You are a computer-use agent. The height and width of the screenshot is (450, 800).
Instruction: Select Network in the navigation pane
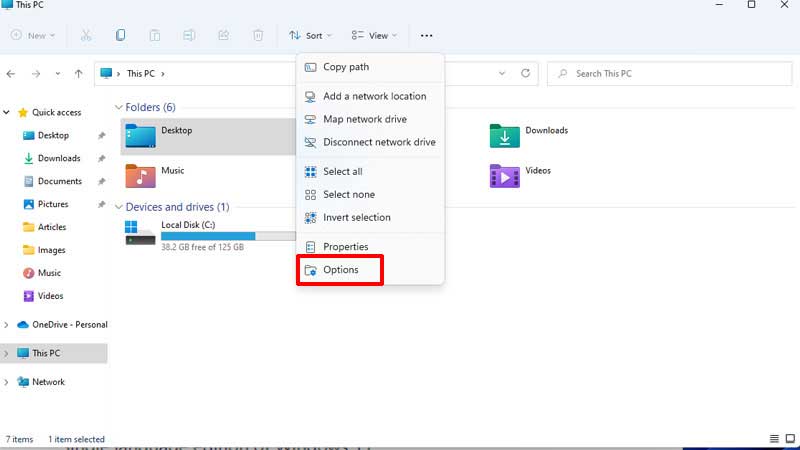48,382
